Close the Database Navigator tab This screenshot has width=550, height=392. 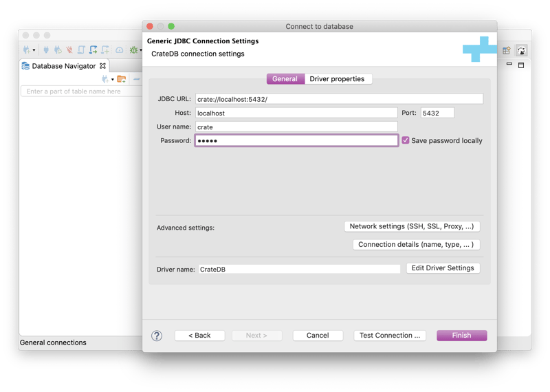click(x=102, y=65)
